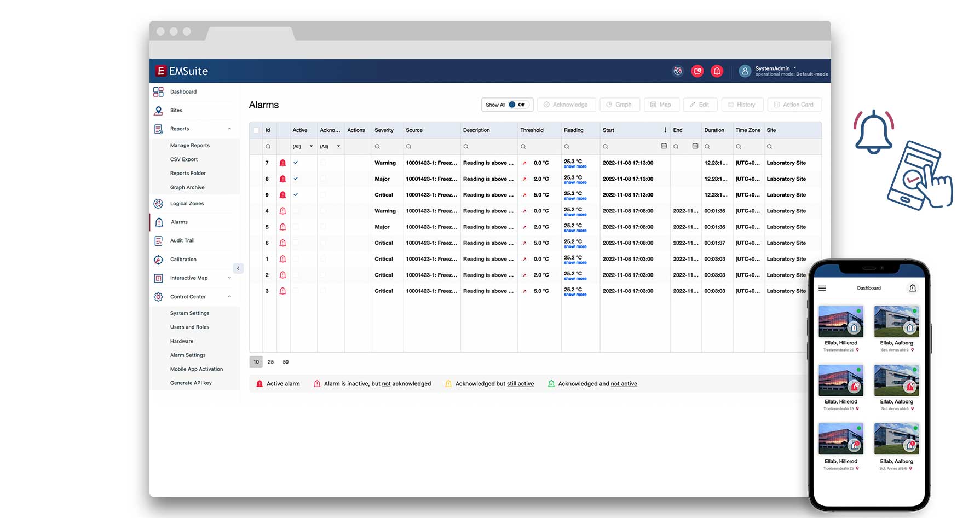980x518 pixels.
Task: Click the Action Card button
Action: [x=794, y=105]
